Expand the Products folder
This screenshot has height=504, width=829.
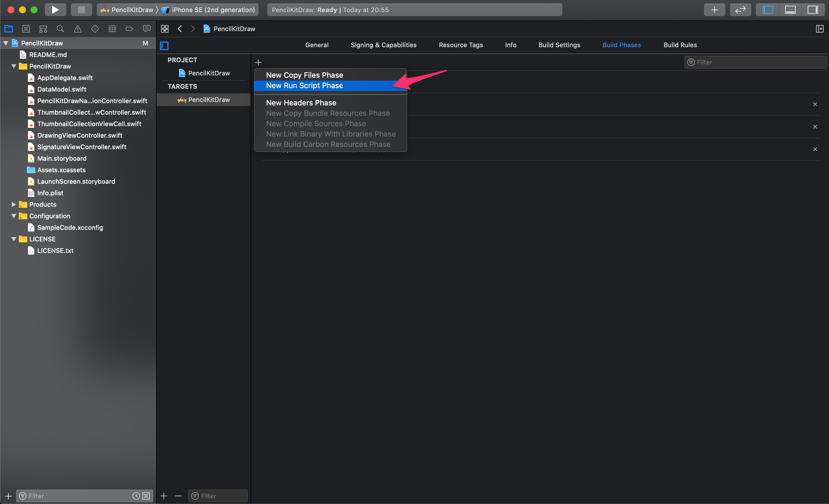[14, 204]
